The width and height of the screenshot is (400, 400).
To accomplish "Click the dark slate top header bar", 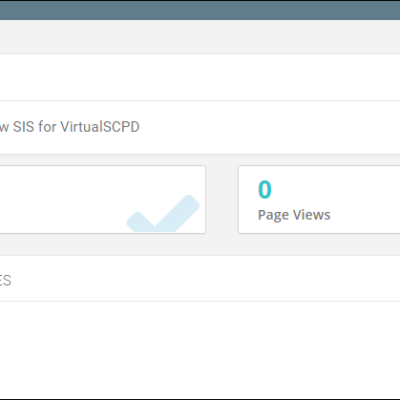I will [200, 10].
